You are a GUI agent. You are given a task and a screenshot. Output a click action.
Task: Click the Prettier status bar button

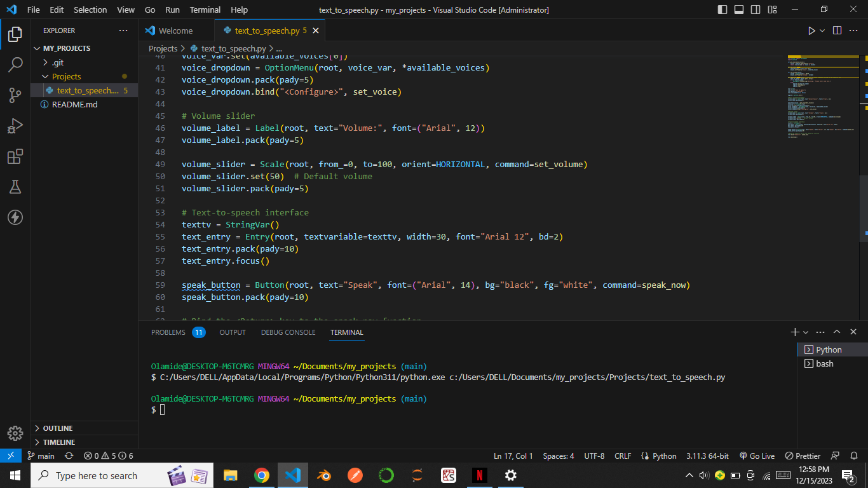coord(803,456)
